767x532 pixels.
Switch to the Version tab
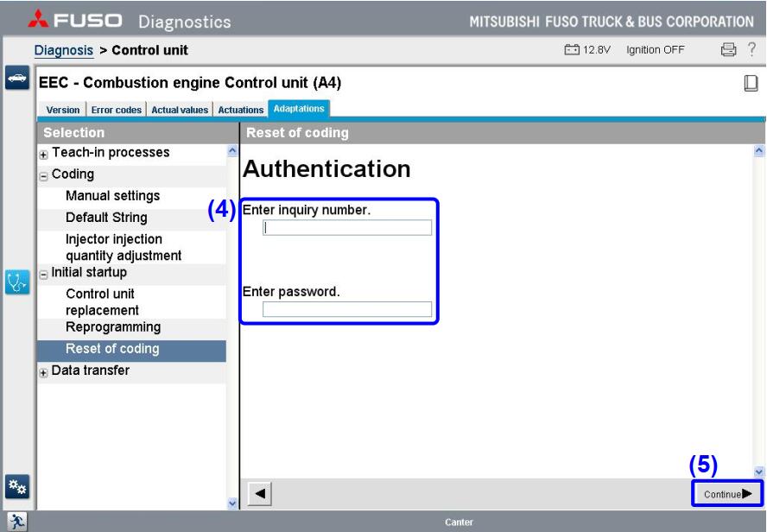point(62,110)
